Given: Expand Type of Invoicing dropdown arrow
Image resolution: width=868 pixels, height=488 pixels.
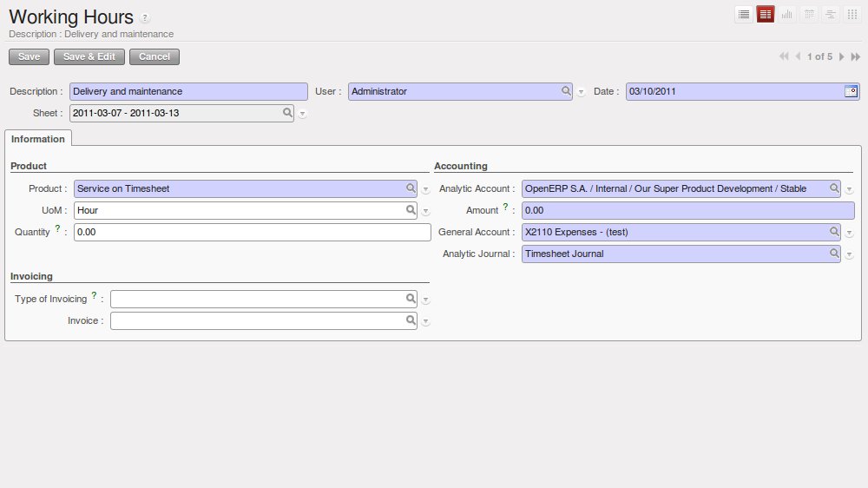Looking at the screenshot, I should [x=426, y=300].
